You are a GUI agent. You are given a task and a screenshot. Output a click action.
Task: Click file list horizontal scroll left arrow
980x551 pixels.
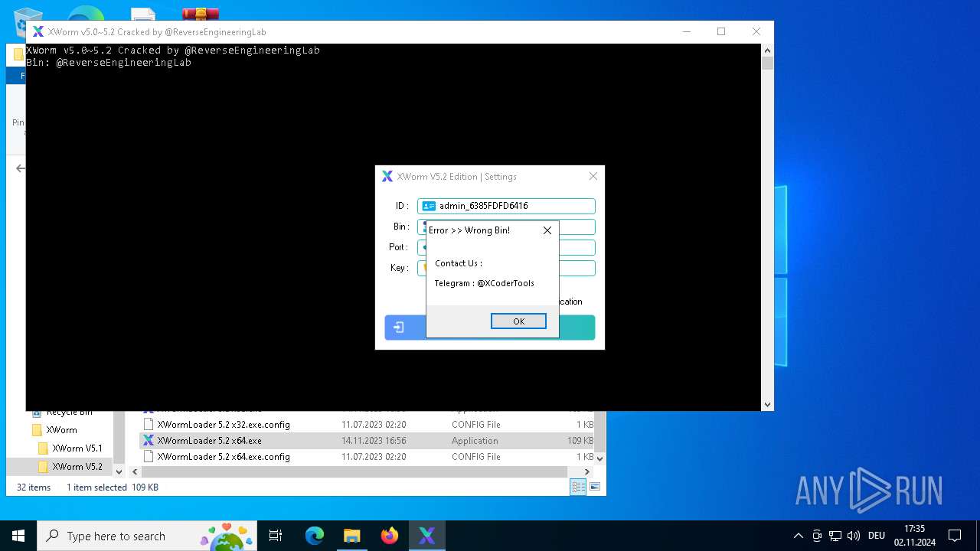pyautogui.click(x=133, y=471)
